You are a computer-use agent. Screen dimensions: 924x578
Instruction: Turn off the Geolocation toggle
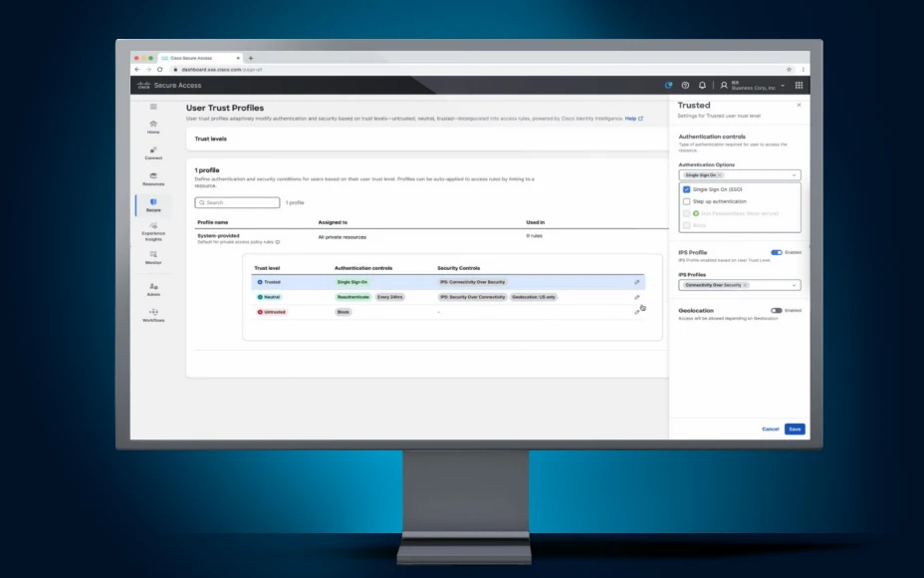pos(777,310)
